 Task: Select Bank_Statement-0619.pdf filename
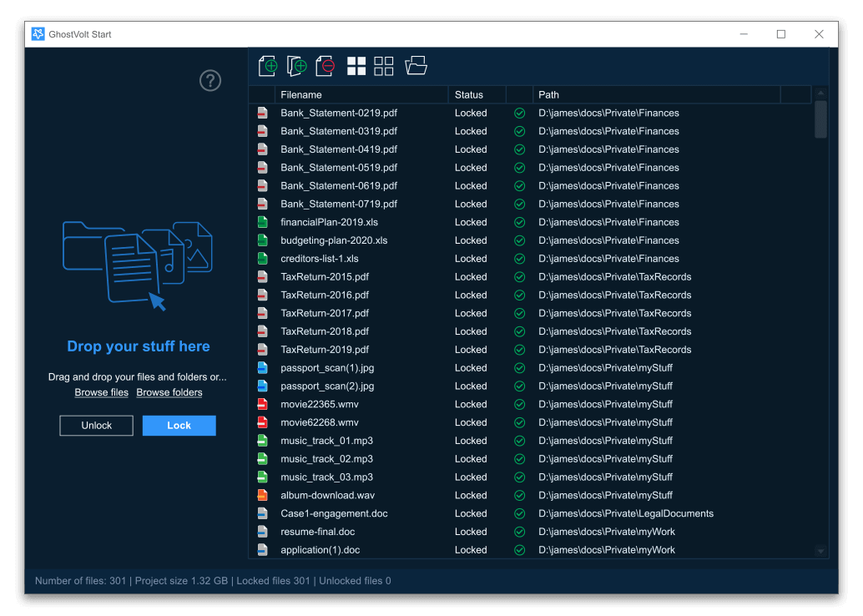coord(339,185)
